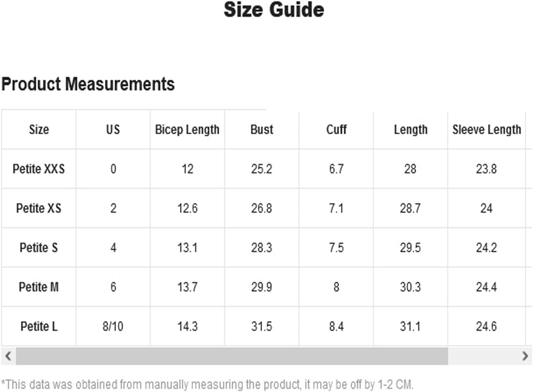Click the left scroll arrow
The height and width of the screenshot is (392, 533).
pos(8,356)
